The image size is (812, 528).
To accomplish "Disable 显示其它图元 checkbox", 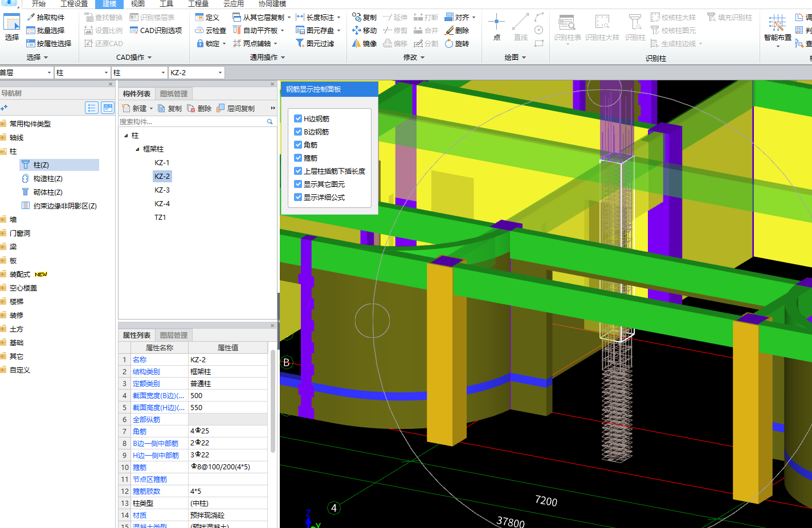I will [298, 184].
